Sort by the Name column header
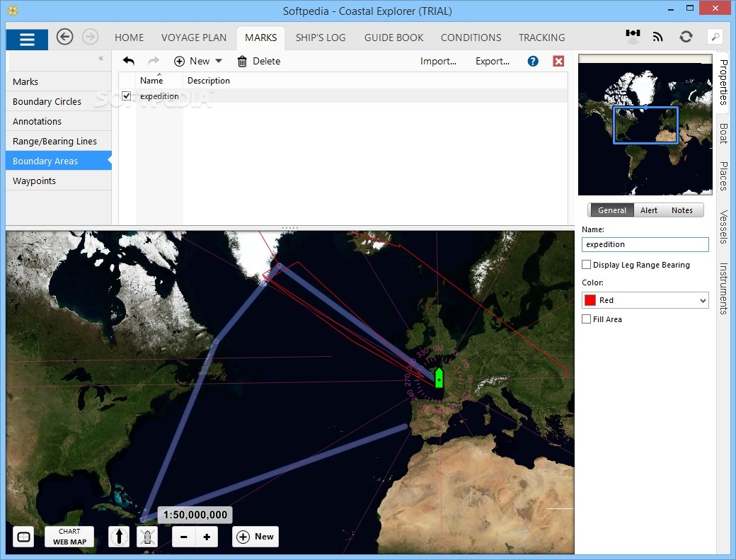Screen dimensions: 736x560 click(159, 80)
